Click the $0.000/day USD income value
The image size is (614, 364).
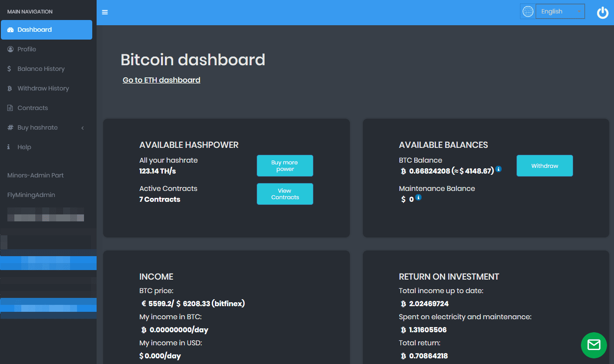point(160,356)
